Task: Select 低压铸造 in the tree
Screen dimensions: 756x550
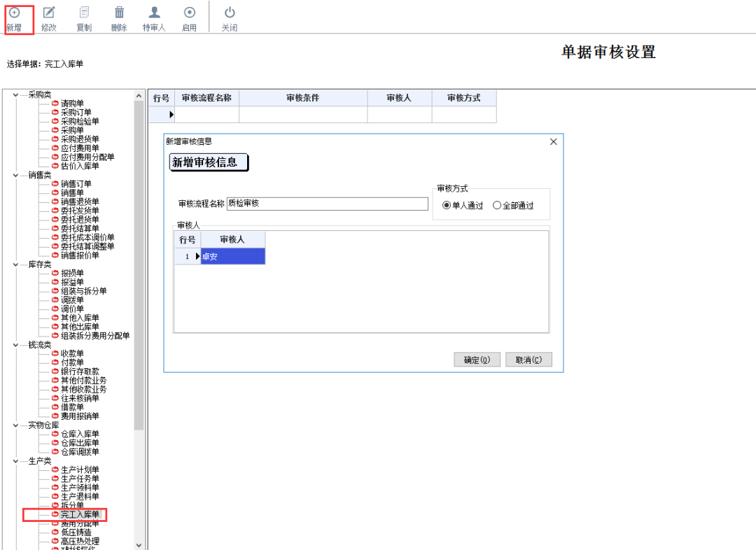Action: coord(76,533)
